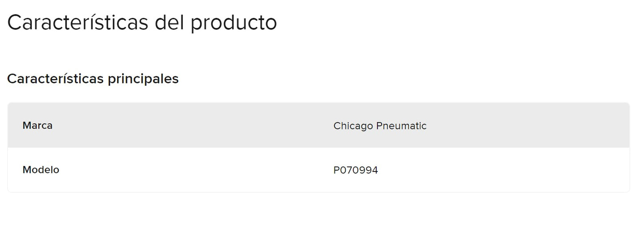This screenshot has height=230, width=644.
Task: Click the 'Características del producto' heading
Action: pos(142,22)
